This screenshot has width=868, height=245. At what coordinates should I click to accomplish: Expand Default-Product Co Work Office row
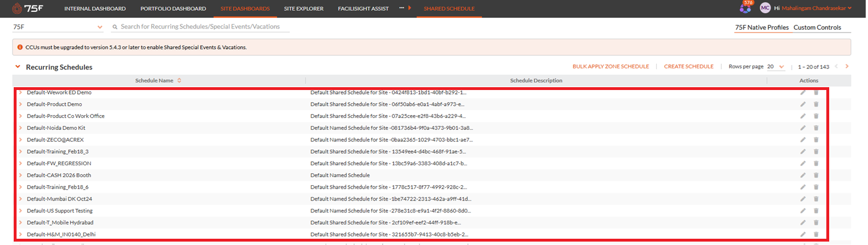pyautogui.click(x=20, y=116)
